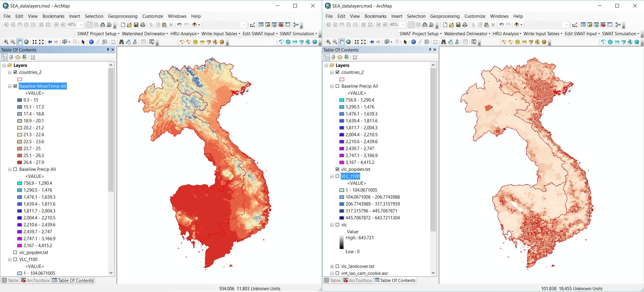Screen dimensions: 644x292
Task: Close Table Of Contents panel in left window
Action: pos(113,50)
